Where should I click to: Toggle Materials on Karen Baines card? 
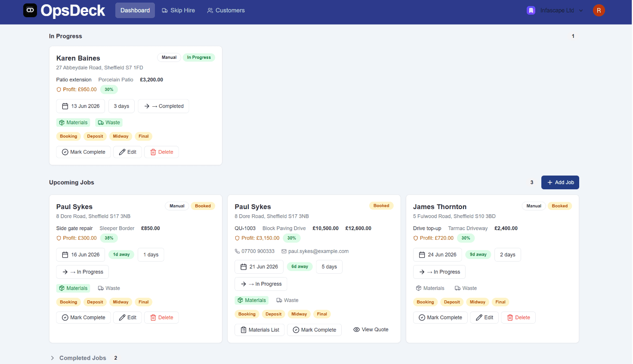73,123
